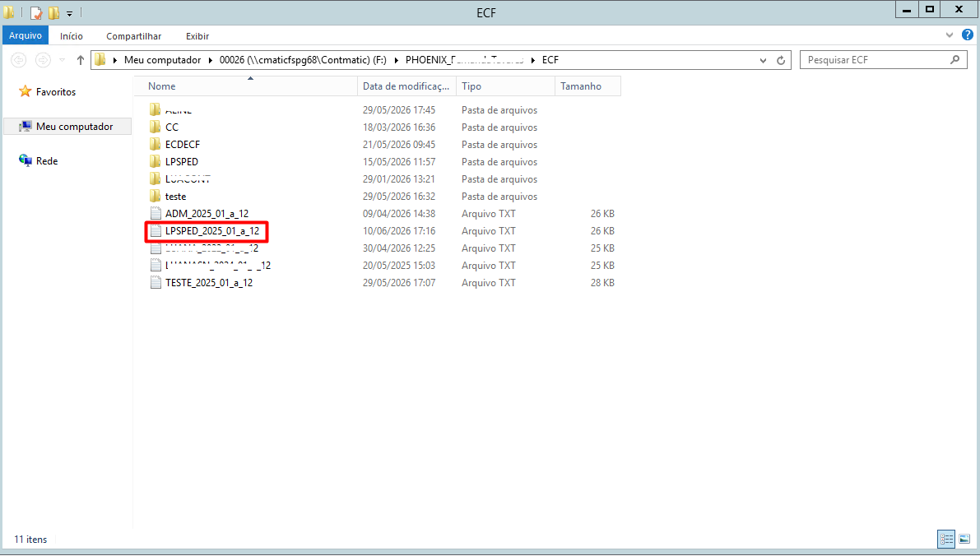Screen dimensions: 980x556
Task: Click the search magnifier icon
Action: 954,60
